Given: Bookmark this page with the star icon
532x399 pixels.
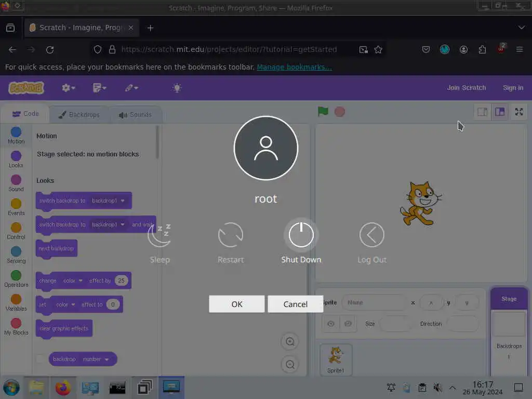Looking at the screenshot, I should click(378, 50).
